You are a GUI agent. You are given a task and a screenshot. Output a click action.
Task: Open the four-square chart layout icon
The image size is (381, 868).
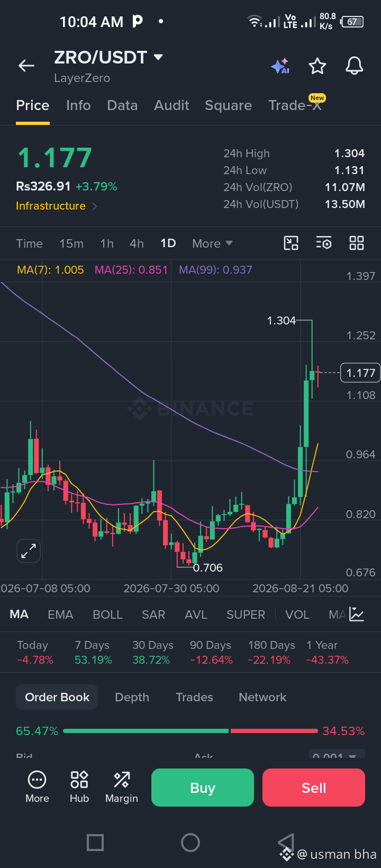[357, 243]
